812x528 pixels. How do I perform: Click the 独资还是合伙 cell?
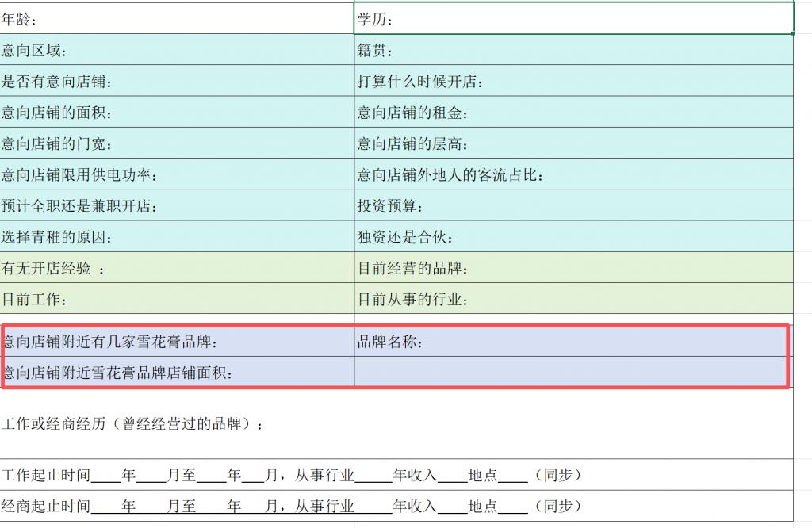[573, 236]
